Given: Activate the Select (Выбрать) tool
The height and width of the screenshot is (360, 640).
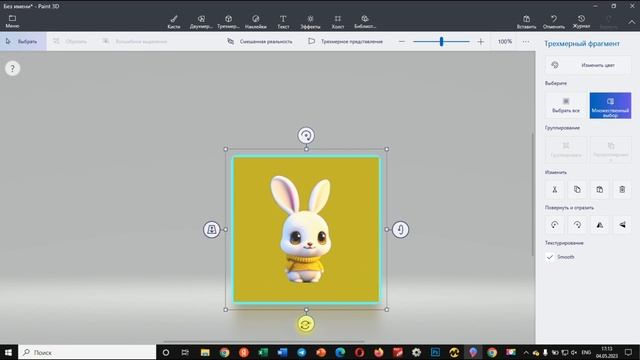Looking at the screenshot, I should (23, 41).
